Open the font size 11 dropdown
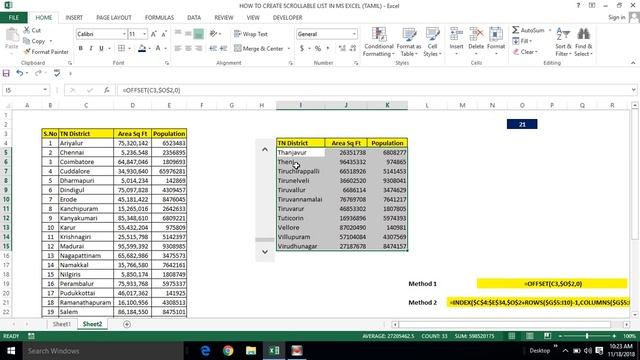Screen dimensions: 640x360 click(x=144, y=34)
